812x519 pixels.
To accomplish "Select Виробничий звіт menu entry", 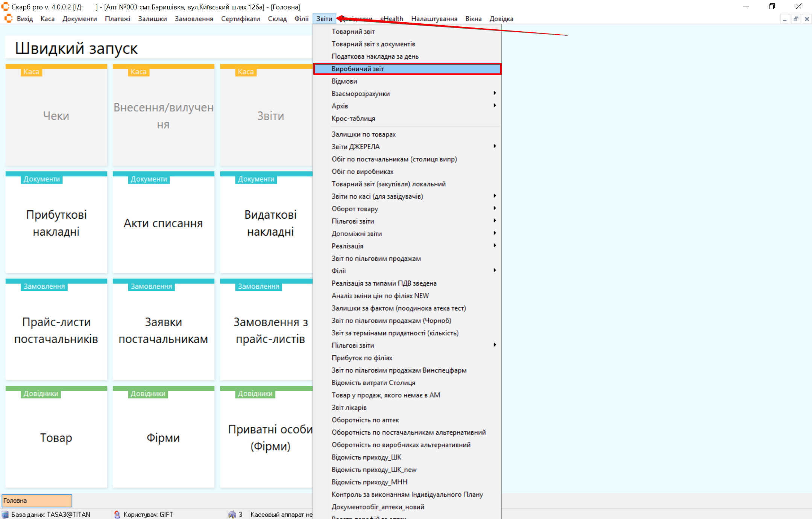I will 357,69.
